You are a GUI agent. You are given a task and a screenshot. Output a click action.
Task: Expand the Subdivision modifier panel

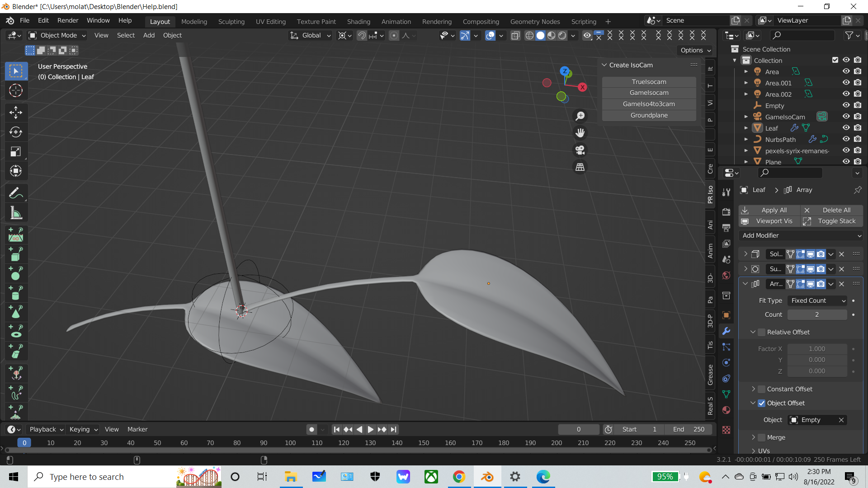click(x=745, y=269)
